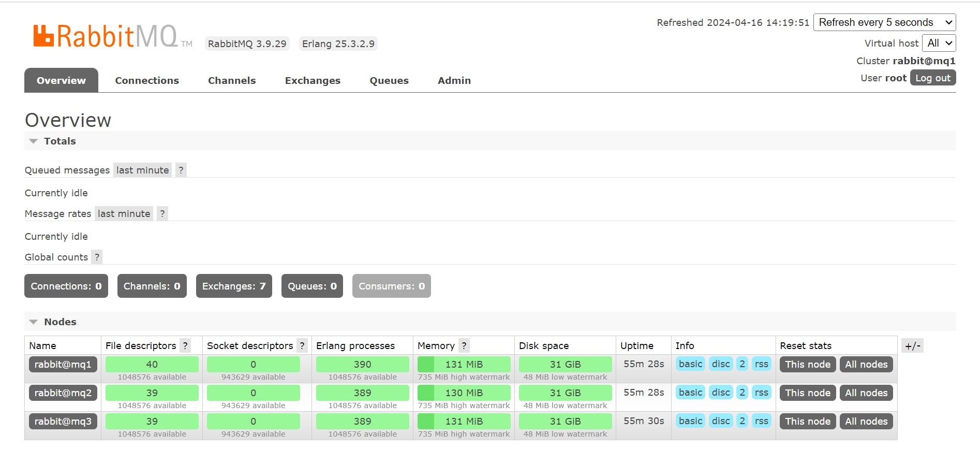
Task: Click the RabbitMQ logo
Action: click(112, 36)
